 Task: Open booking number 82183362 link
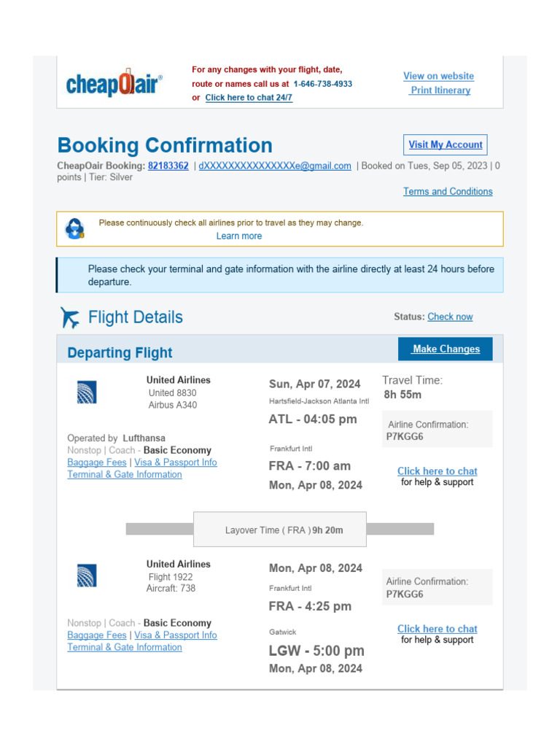(168, 166)
